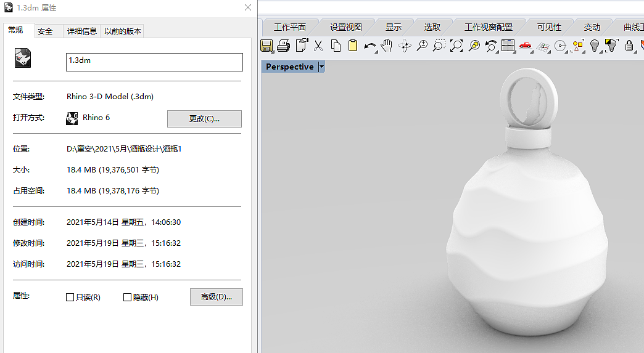Click the Set CPlane grid icon

click(x=543, y=47)
